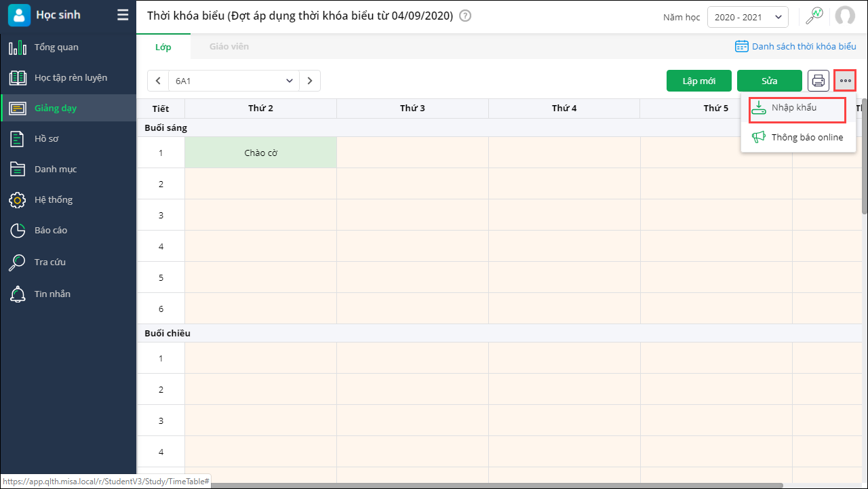Go to the next class arrow
868x489 pixels.
(310, 81)
